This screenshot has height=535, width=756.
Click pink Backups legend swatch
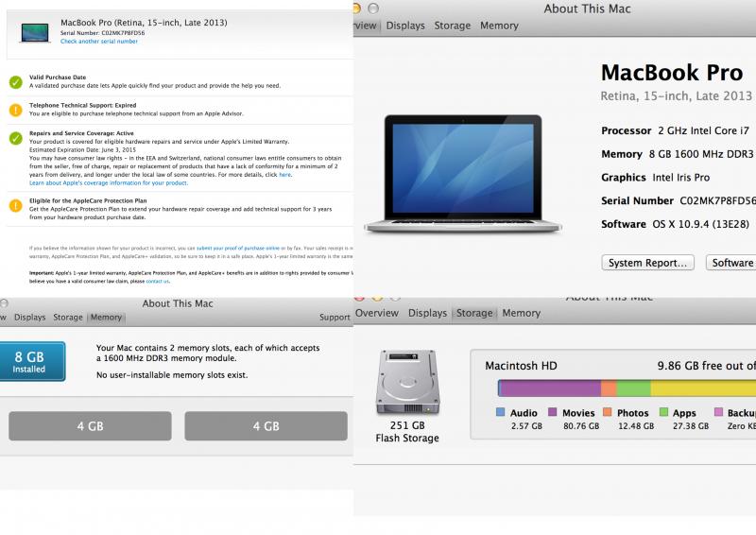tap(718, 412)
